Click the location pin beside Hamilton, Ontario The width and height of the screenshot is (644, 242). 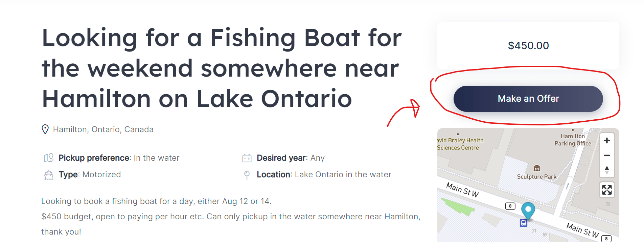[x=45, y=129]
